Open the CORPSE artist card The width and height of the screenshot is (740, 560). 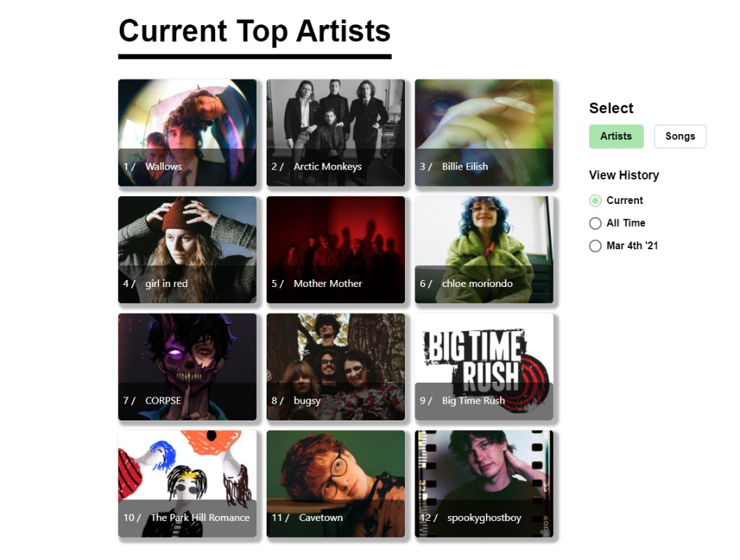187,367
